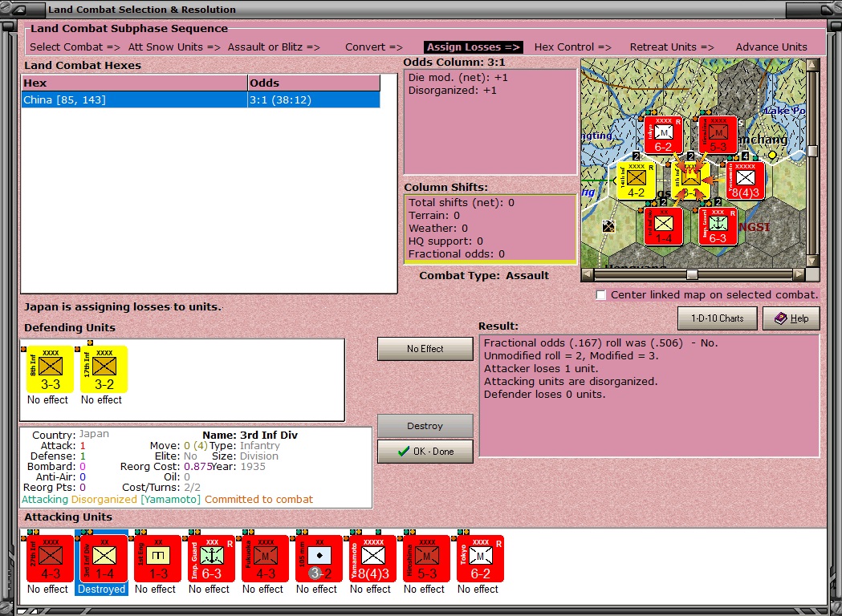Click the Reorg Cost value 0.875

[198, 466]
